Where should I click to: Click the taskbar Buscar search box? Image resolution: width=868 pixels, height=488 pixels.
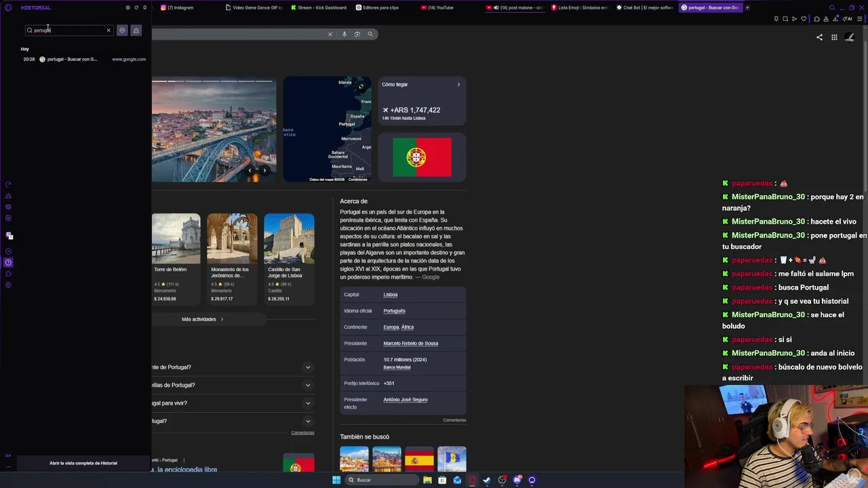click(x=382, y=480)
